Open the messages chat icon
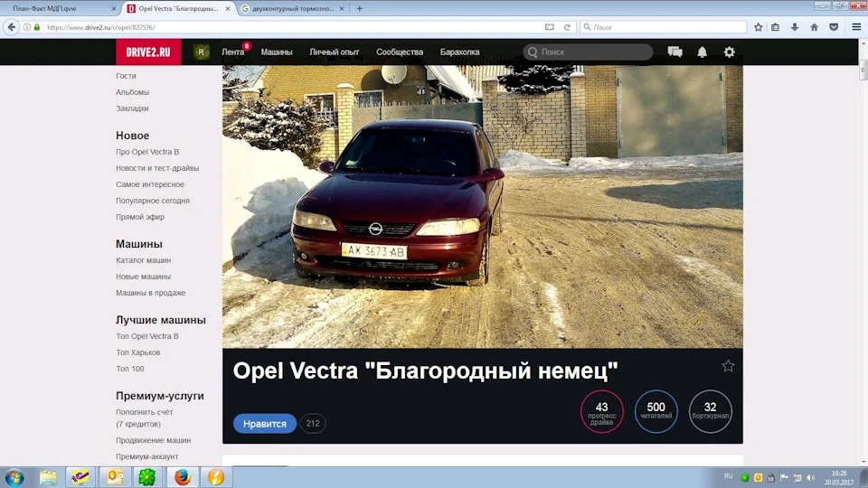Viewport: 868px width, 488px height. click(x=675, y=52)
